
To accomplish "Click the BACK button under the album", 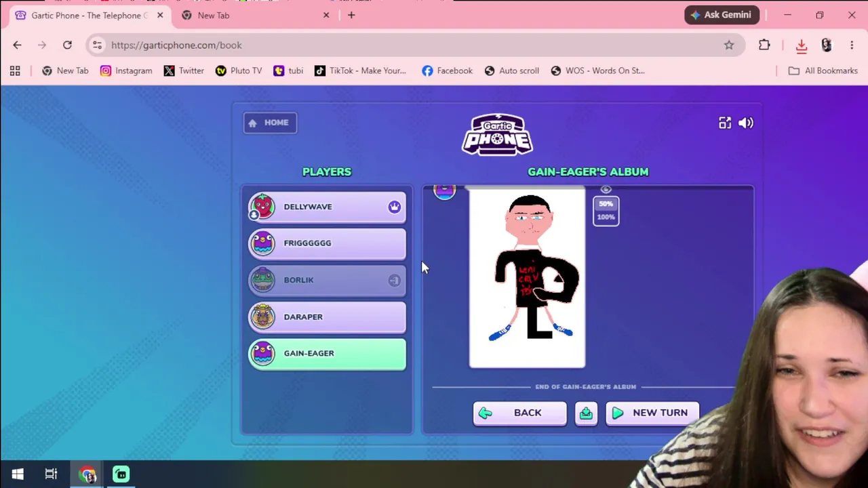I will pos(519,413).
